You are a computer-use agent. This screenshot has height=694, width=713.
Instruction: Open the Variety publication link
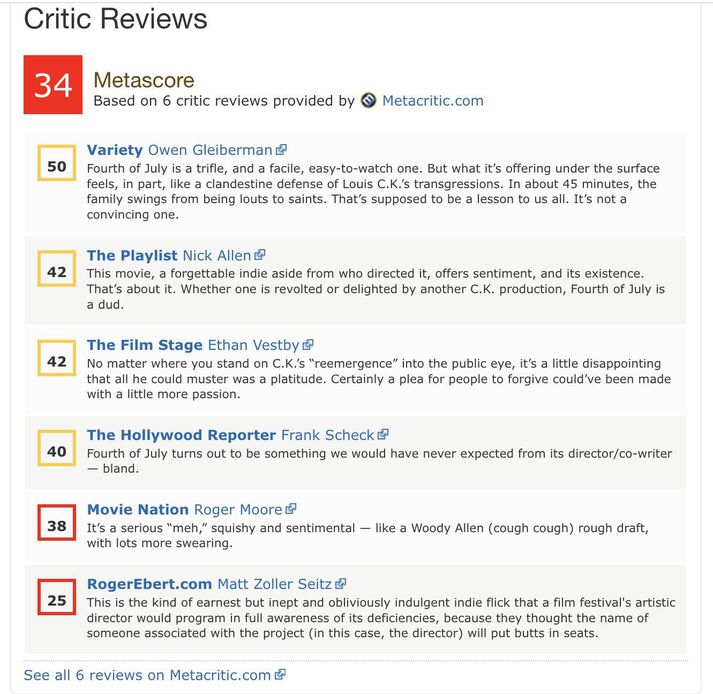(x=115, y=150)
